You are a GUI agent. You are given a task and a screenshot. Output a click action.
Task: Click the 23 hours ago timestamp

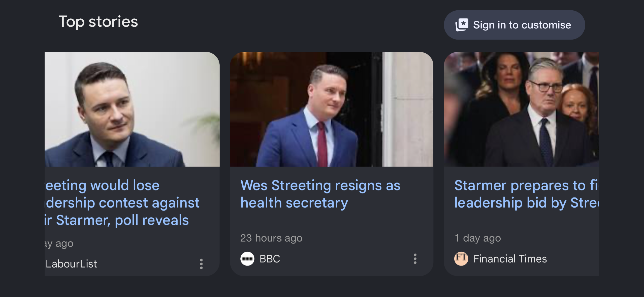(x=271, y=238)
